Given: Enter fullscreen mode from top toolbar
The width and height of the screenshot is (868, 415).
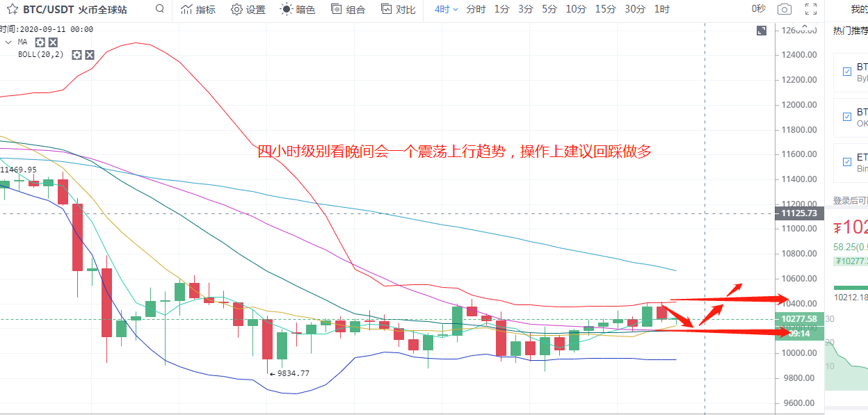Looking at the screenshot, I should coord(810,9).
